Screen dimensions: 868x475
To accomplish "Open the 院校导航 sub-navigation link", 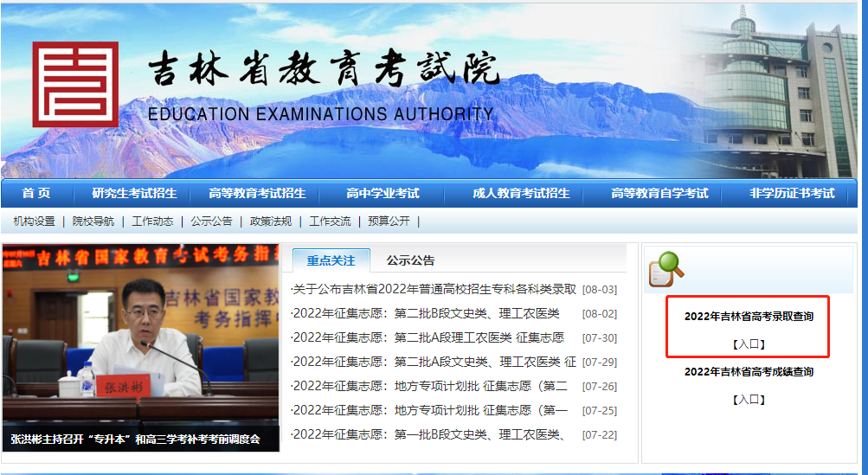I will point(93,221).
